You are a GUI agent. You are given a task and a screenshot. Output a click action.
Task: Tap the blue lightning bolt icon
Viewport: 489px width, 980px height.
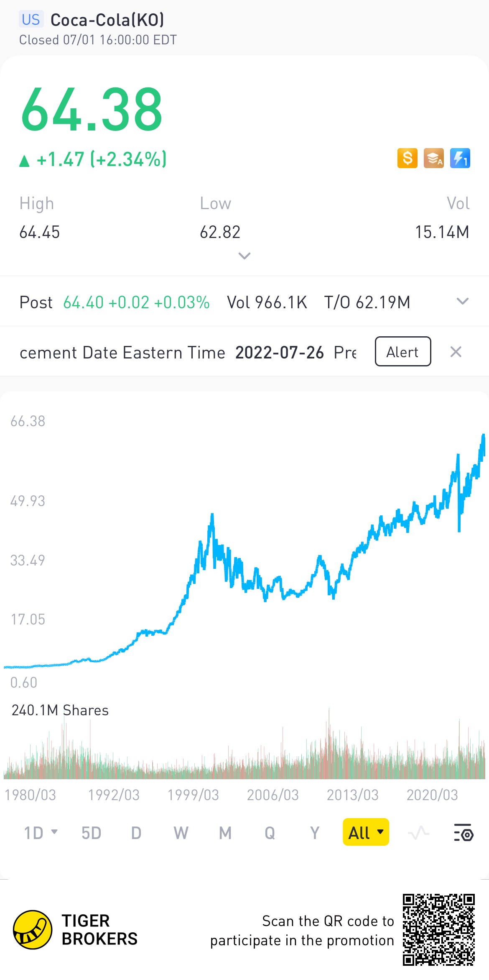pos(460,159)
